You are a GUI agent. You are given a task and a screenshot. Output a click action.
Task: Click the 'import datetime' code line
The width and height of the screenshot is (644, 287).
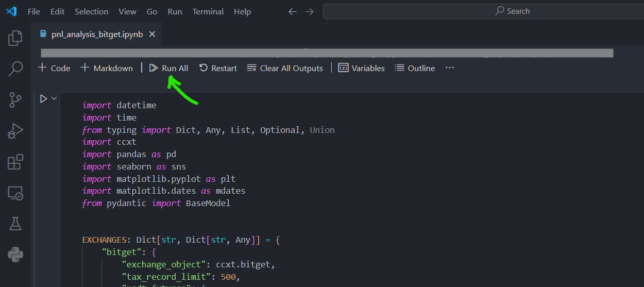click(x=119, y=105)
